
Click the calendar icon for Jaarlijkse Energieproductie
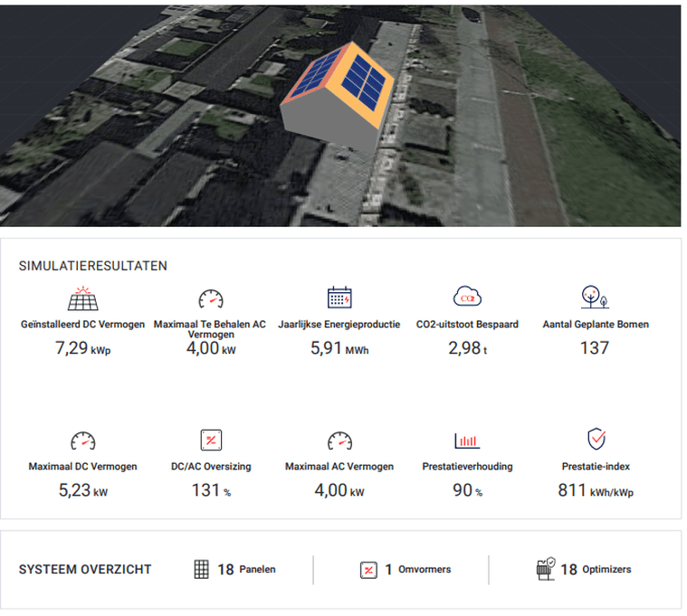point(339,298)
